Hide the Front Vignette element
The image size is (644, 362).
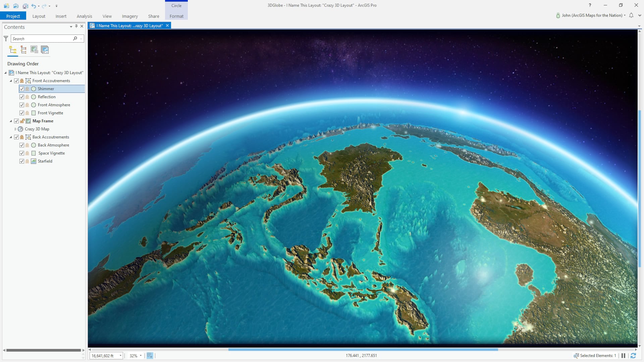click(x=22, y=113)
